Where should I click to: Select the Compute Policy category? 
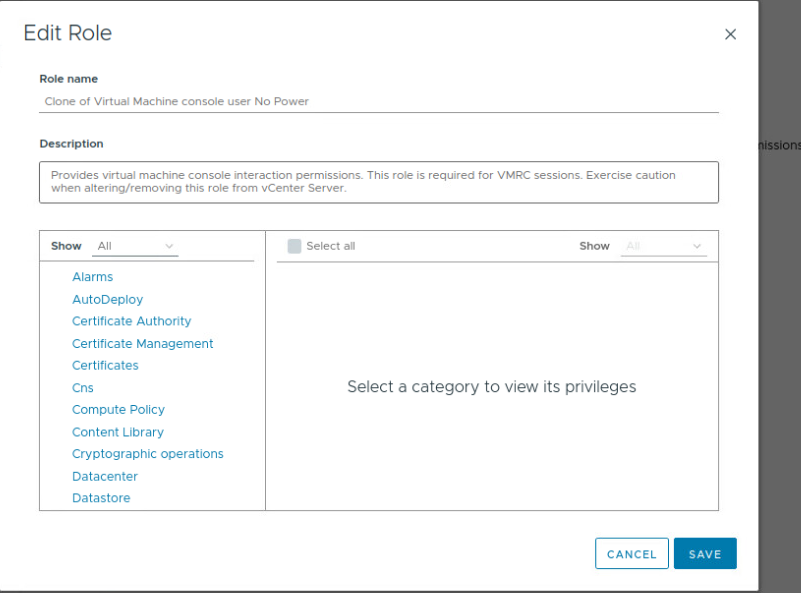pyautogui.click(x=118, y=410)
